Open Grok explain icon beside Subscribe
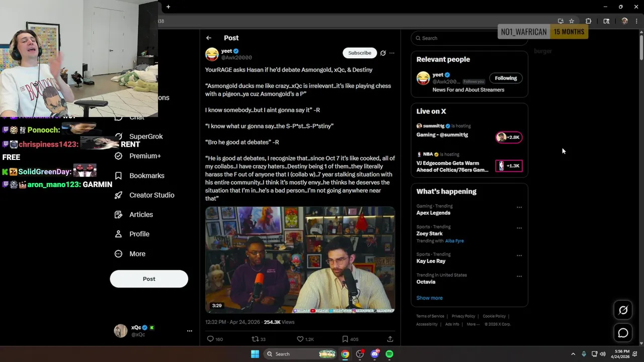 click(x=383, y=53)
